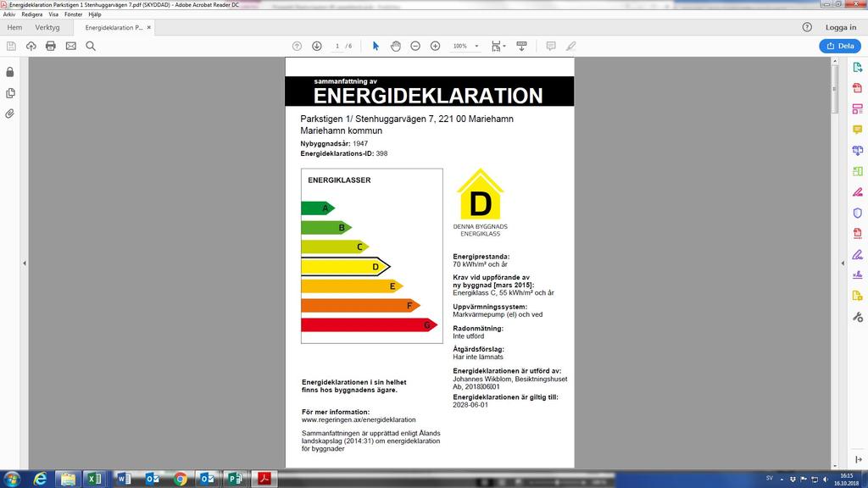The width and height of the screenshot is (868, 488).
Task: Click the save file icon
Action: [11, 46]
